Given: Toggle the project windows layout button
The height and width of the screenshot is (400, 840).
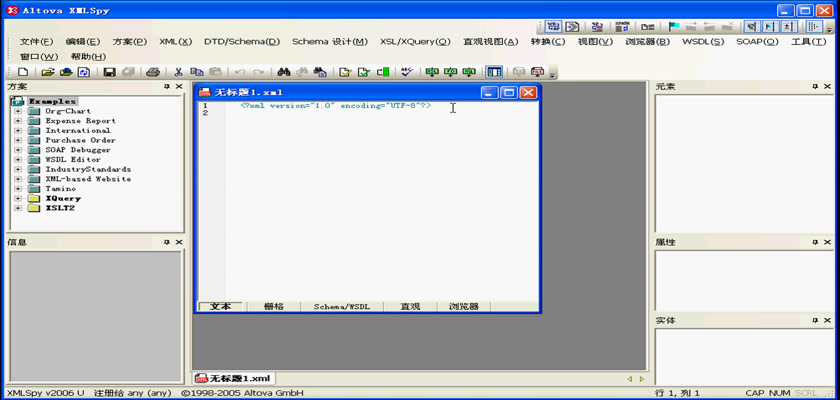Looking at the screenshot, I should pyautogui.click(x=493, y=72).
